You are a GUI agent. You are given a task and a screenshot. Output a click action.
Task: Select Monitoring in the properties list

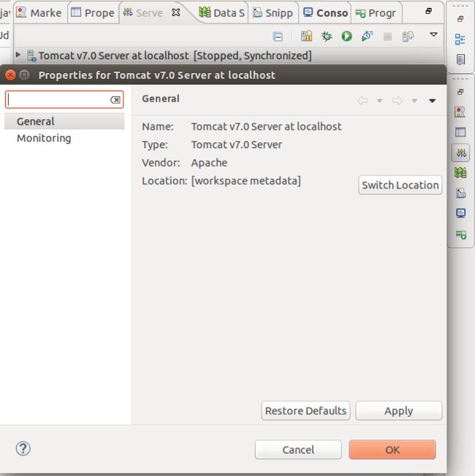click(x=44, y=138)
